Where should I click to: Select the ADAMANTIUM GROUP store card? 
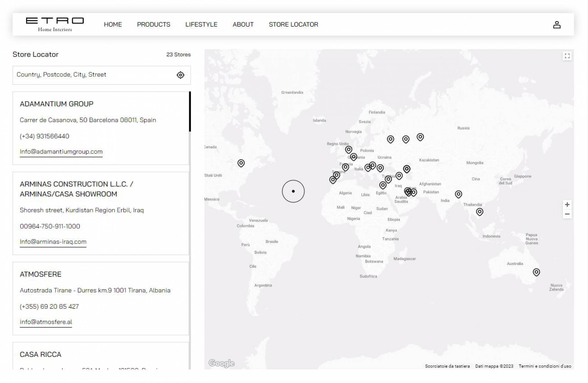pos(101,128)
